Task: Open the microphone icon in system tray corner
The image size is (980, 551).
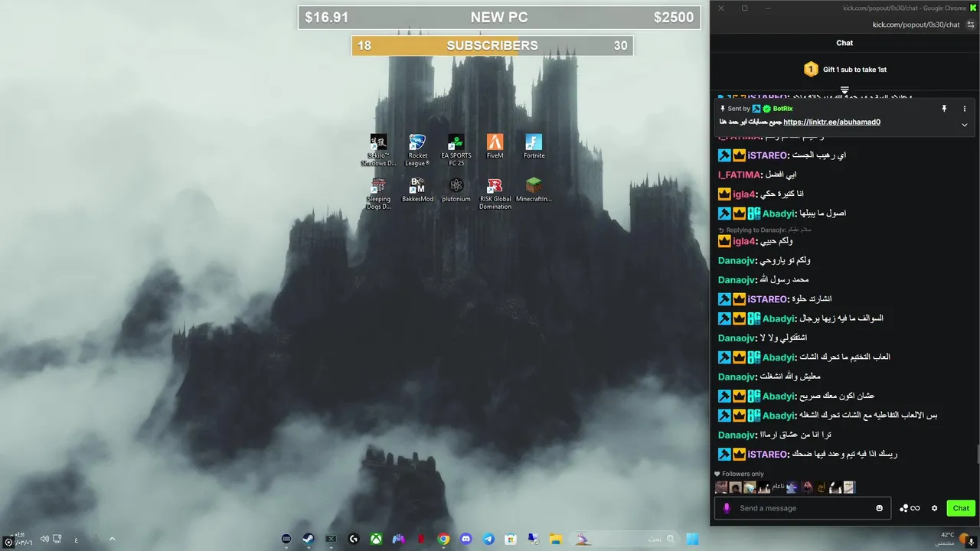Action: [x=971, y=542]
